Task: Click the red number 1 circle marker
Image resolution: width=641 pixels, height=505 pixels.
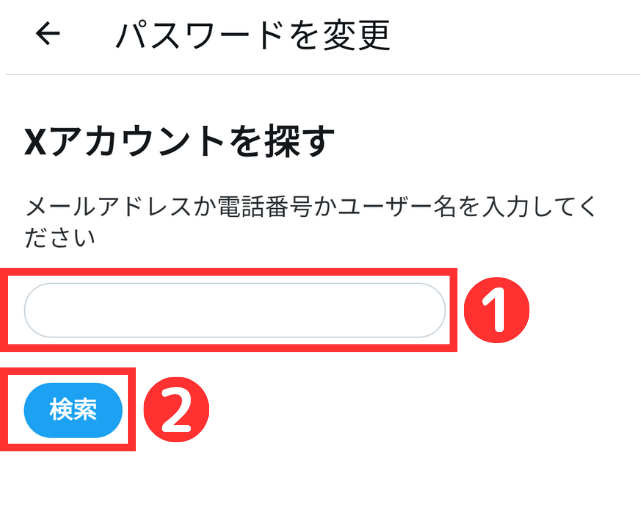Action: coord(496,310)
